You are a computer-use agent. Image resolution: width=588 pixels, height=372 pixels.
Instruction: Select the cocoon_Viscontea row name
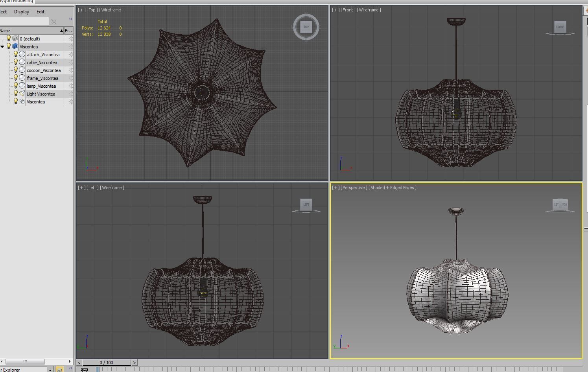44,70
